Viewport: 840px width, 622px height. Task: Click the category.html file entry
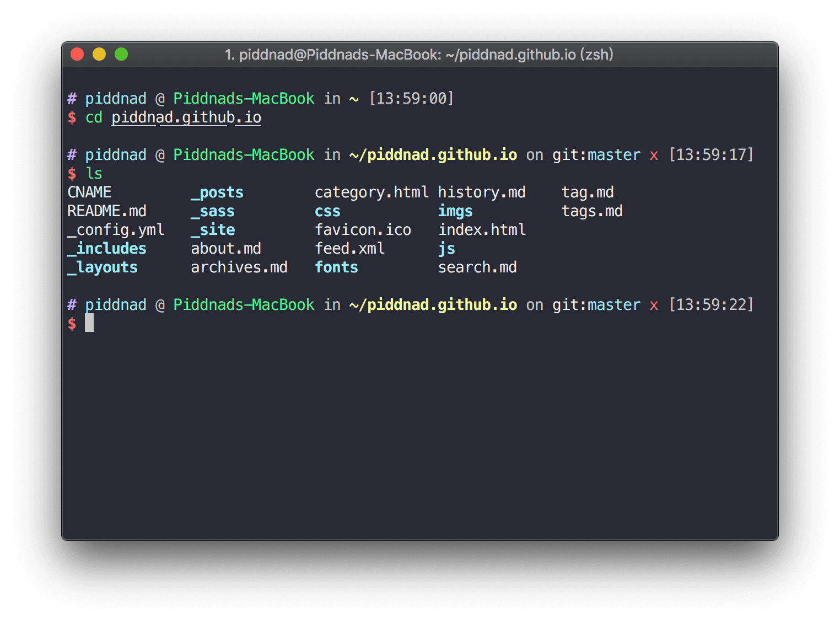371,192
